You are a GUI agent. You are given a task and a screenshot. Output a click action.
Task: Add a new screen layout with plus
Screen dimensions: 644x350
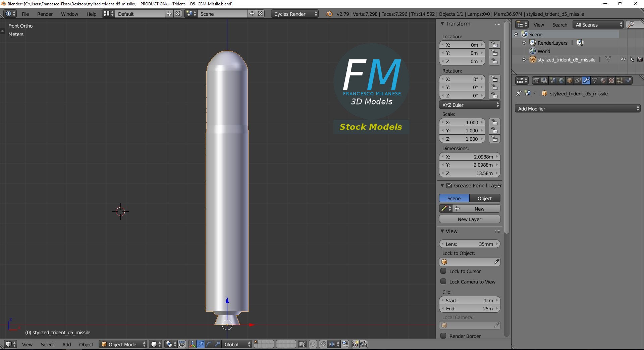[169, 14]
